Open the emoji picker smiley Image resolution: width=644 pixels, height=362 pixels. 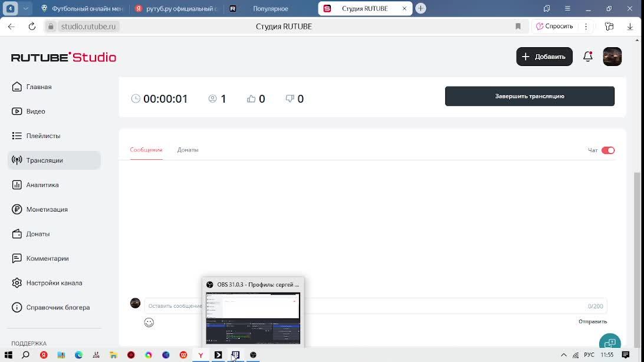tap(149, 322)
